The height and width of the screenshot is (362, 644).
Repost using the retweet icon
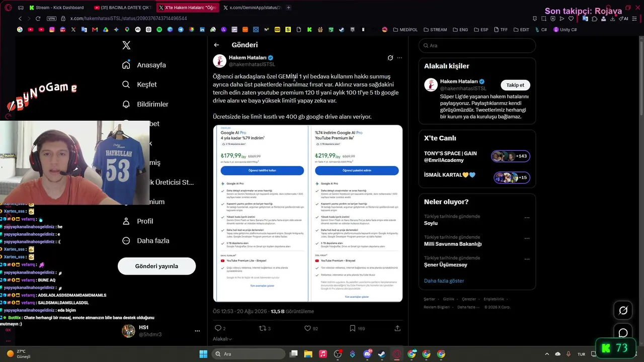pyautogui.click(x=262, y=328)
